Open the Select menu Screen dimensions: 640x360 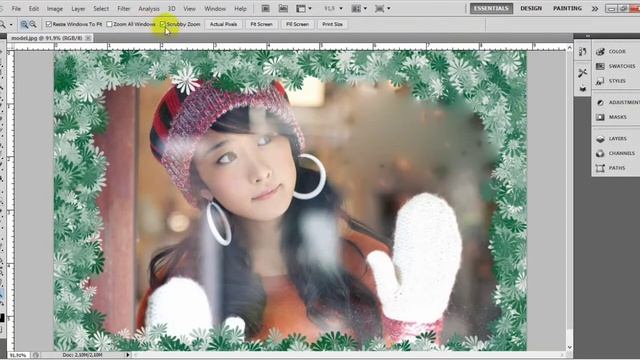[x=101, y=9]
